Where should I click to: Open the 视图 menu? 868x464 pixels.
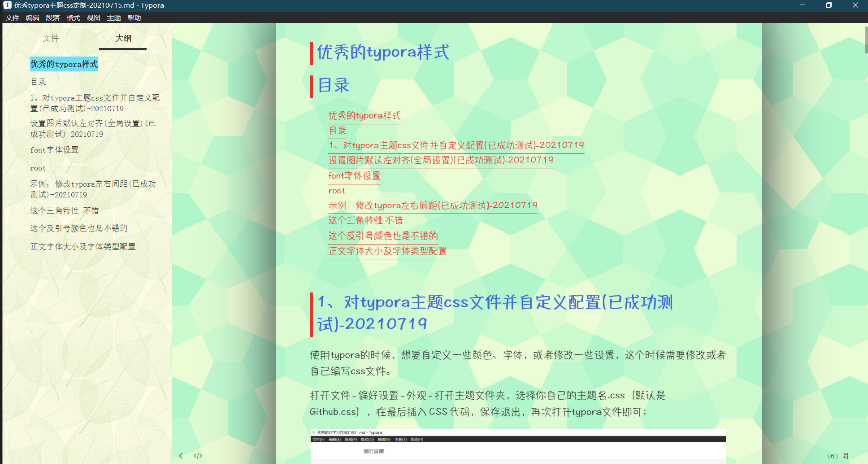coord(93,18)
